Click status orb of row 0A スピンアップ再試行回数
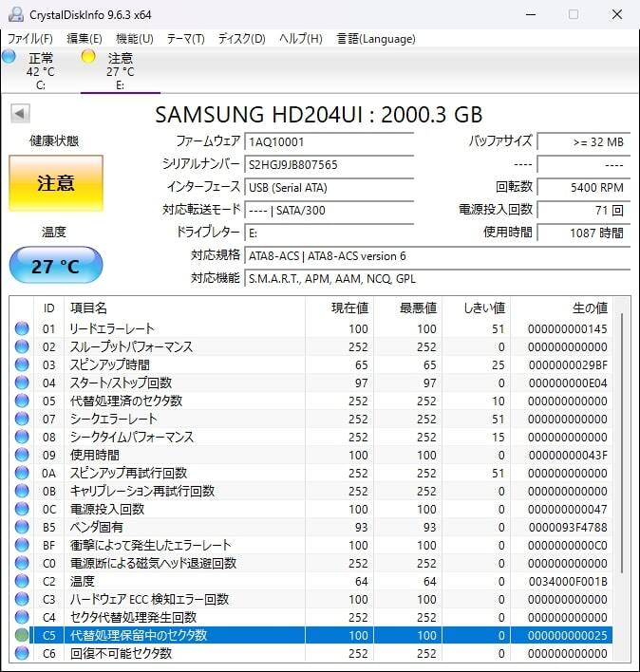Viewport: 640px width, 672px height. (x=22, y=473)
